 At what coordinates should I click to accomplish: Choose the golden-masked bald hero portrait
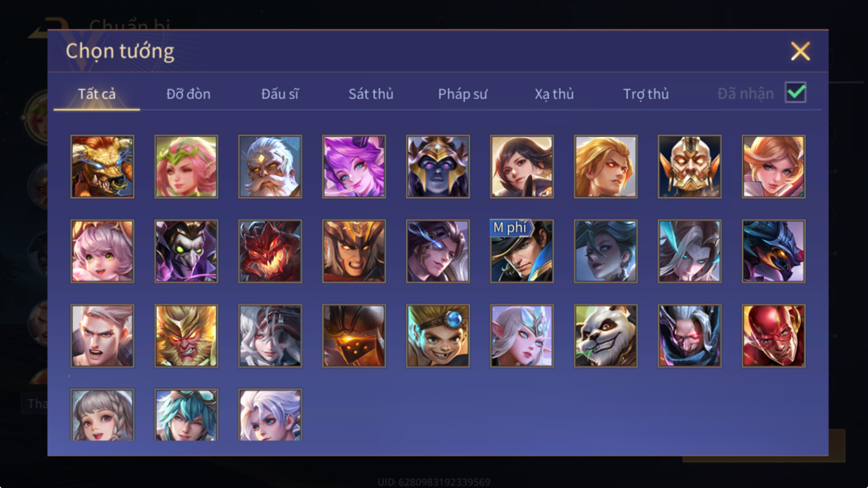690,167
